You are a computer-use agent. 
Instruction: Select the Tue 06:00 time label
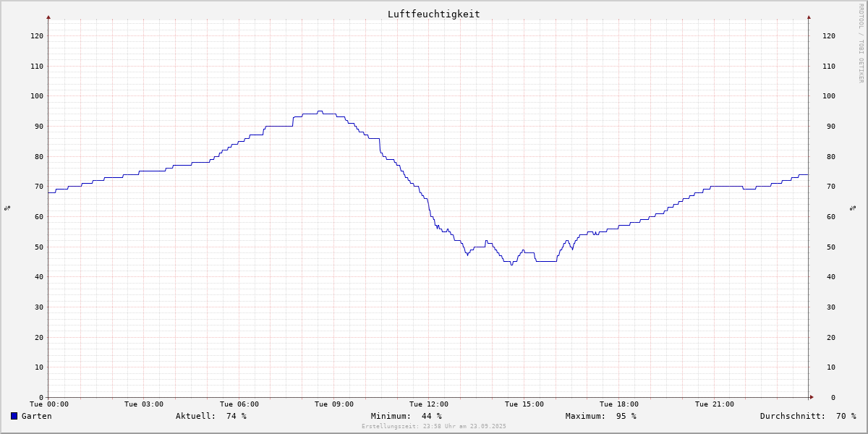[x=239, y=404]
